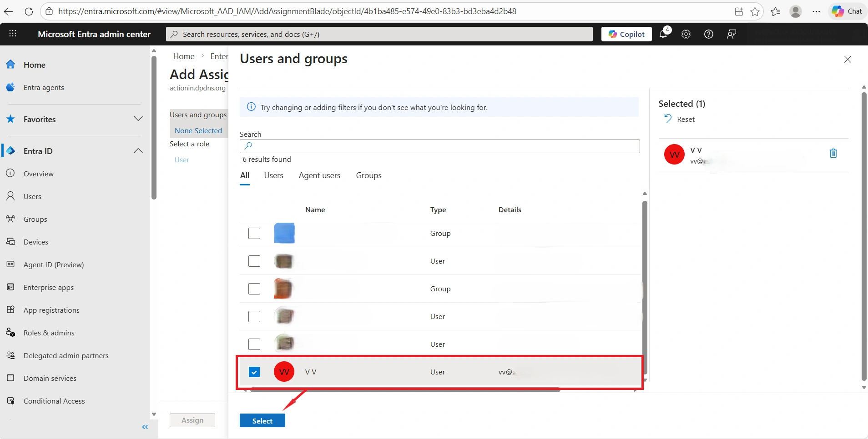The image size is (868, 439).
Task: Switch to the Groups tab
Action: click(368, 175)
